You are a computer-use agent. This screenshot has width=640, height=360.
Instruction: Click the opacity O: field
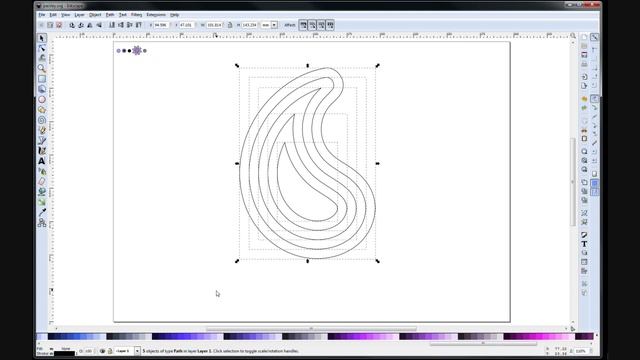(88, 351)
